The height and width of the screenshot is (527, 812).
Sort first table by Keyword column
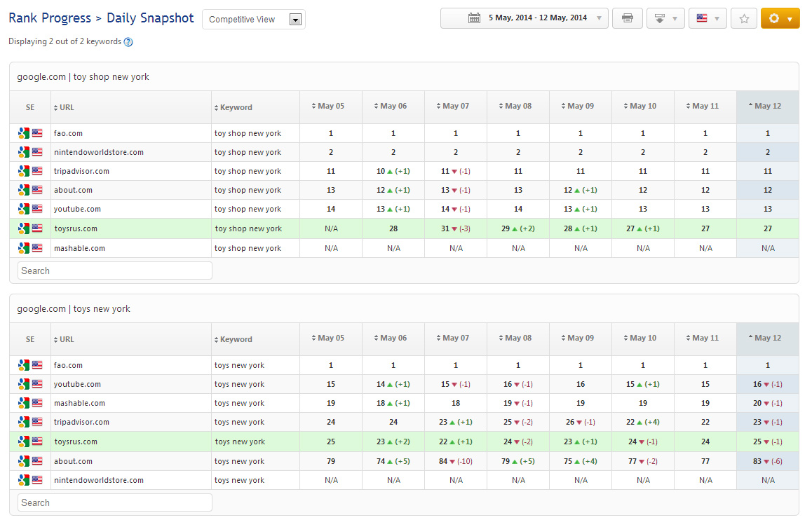coord(235,107)
